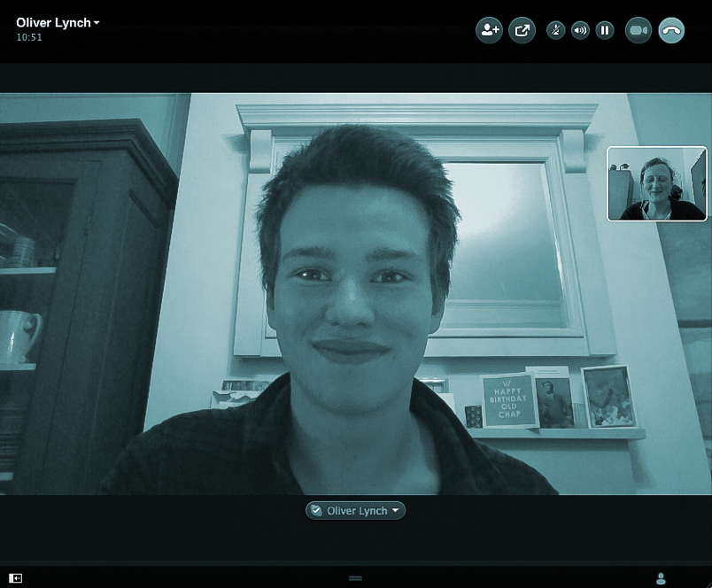Screen dimensions: 712x588
Task: Click the main video of Oliver Lynch
Action: 356,294
